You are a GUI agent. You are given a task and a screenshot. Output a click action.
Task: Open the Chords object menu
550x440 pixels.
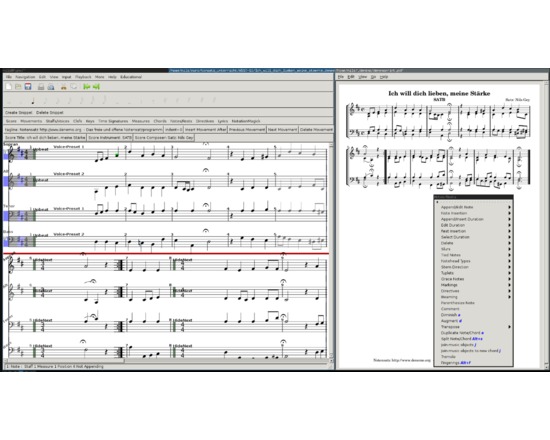click(x=160, y=121)
